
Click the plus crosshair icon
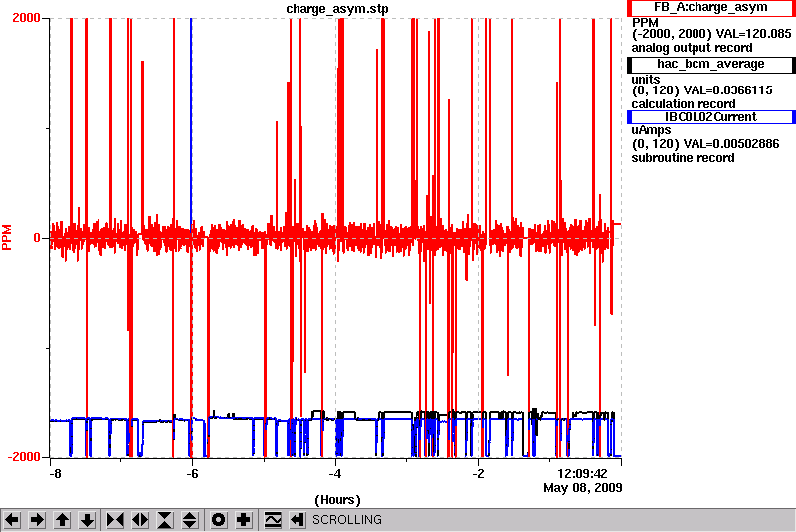click(x=244, y=520)
